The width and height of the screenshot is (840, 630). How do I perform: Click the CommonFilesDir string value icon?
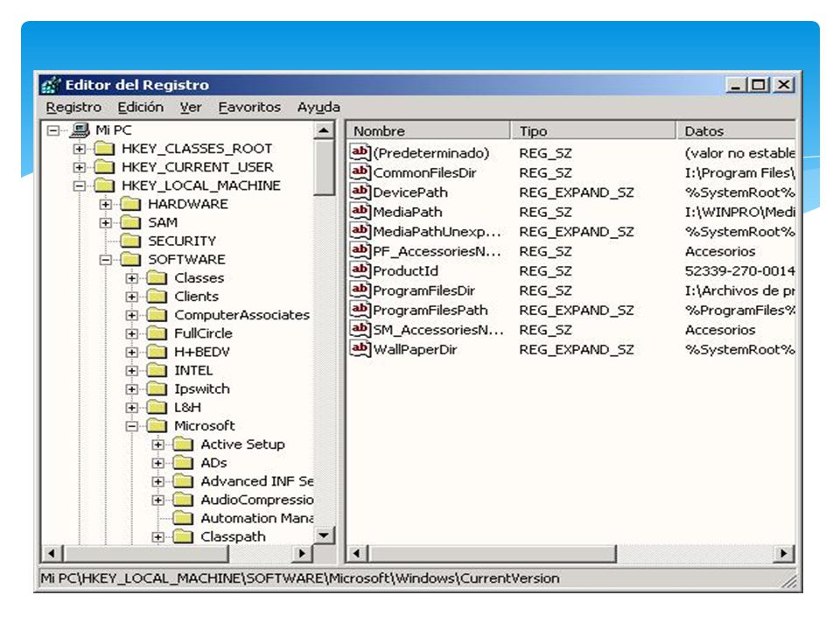(360, 172)
